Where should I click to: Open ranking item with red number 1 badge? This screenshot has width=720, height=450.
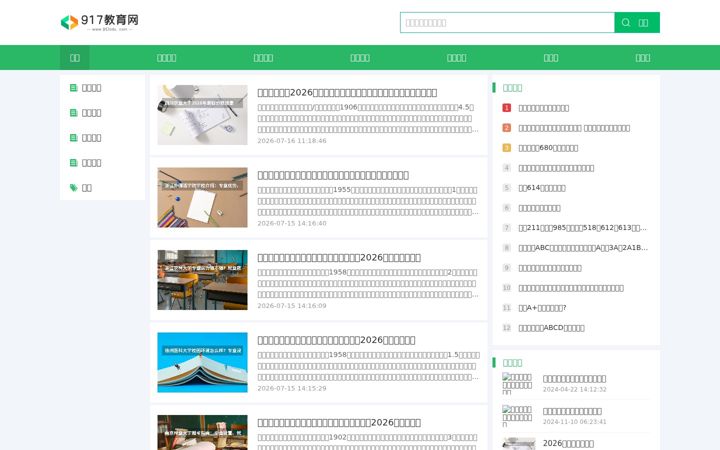pos(543,108)
